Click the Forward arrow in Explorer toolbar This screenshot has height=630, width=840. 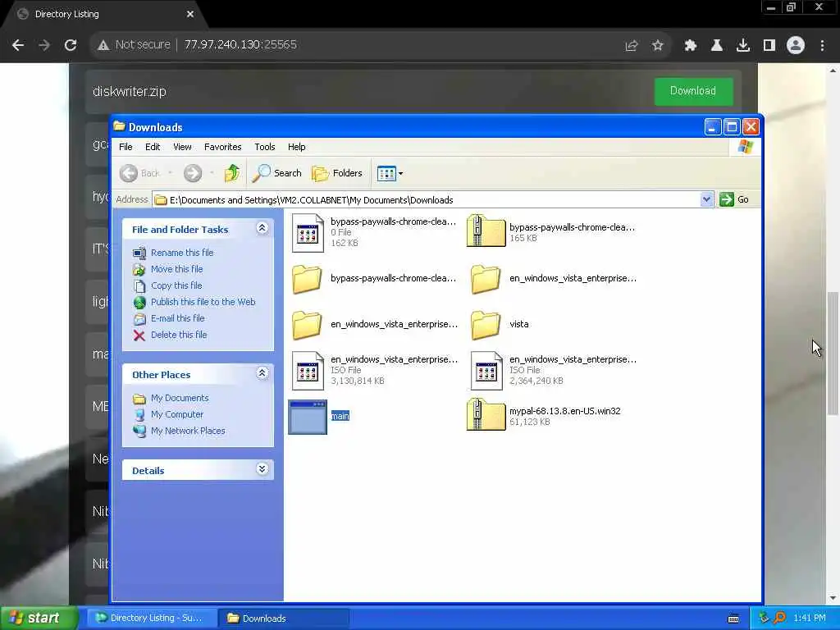(x=193, y=173)
